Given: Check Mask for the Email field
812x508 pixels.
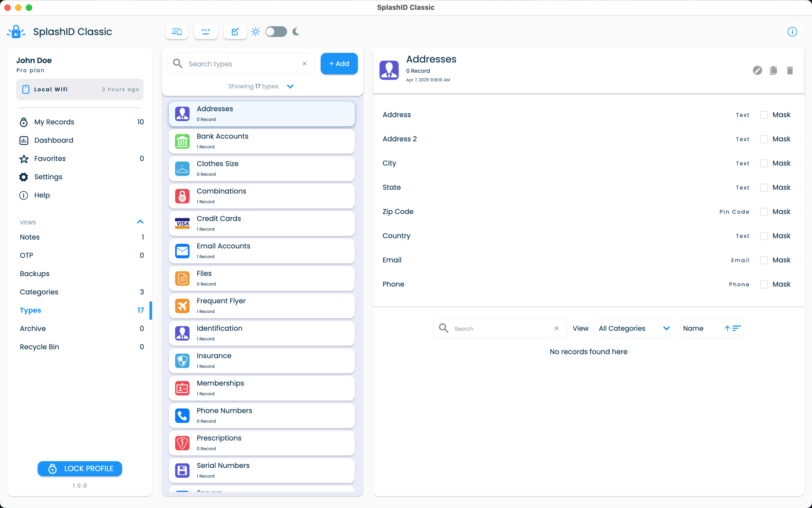Looking at the screenshot, I should [x=764, y=260].
